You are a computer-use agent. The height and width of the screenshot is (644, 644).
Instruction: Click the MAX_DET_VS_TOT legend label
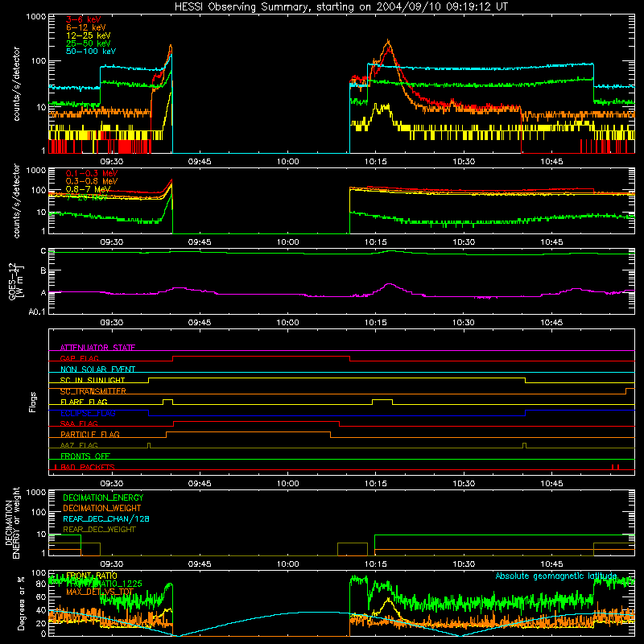(x=100, y=592)
